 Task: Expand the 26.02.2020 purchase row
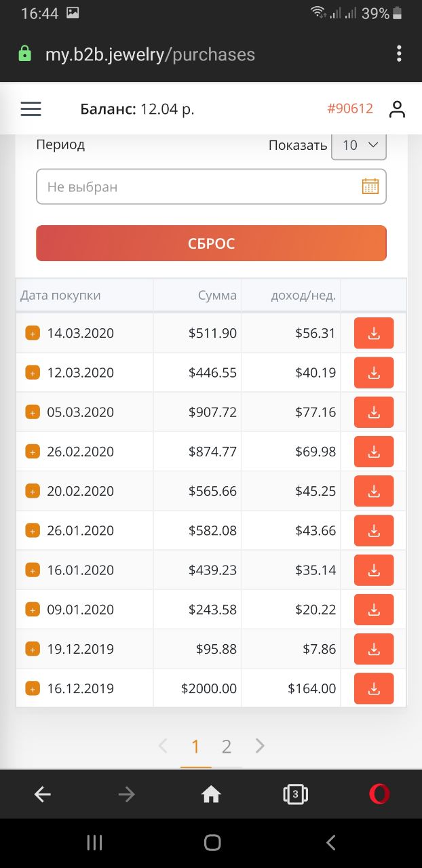32,451
